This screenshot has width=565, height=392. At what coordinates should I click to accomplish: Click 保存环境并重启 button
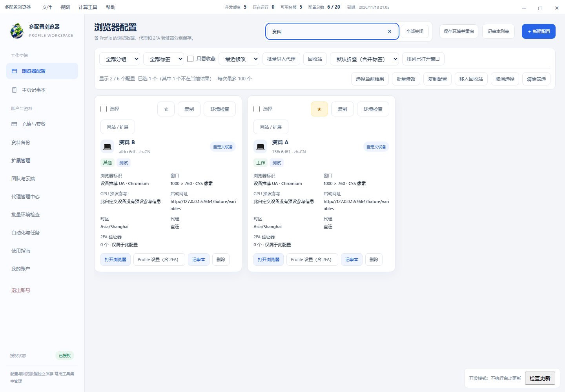click(x=459, y=31)
